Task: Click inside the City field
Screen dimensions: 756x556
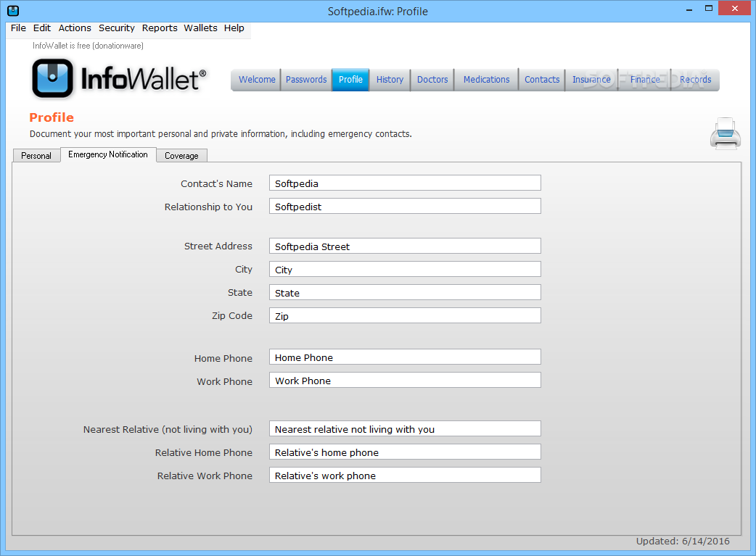Action: click(x=405, y=270)
